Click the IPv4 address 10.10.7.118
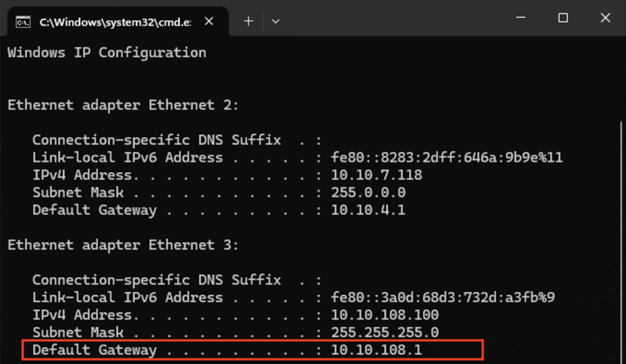 (x=377, y=175)
